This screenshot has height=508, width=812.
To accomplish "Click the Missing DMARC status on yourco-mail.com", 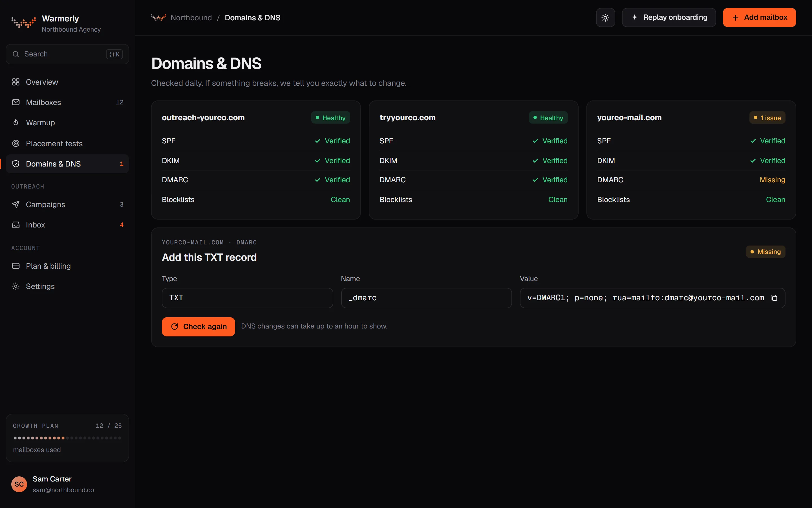I will tap(773, 180).
